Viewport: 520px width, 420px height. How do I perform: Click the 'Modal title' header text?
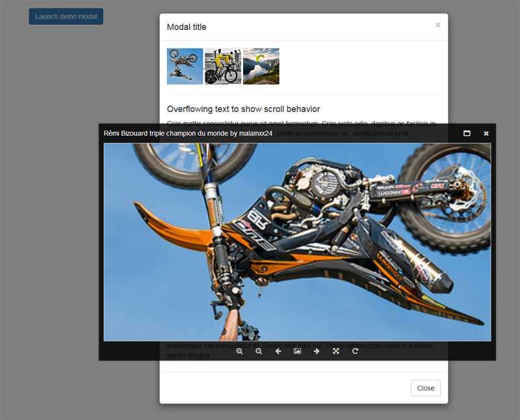[187, 27]
